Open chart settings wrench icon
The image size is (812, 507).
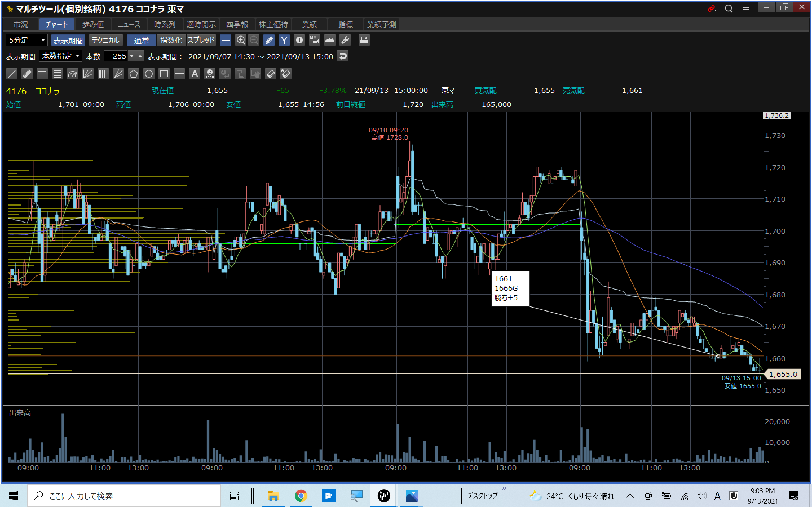click(x=345, y=40)
